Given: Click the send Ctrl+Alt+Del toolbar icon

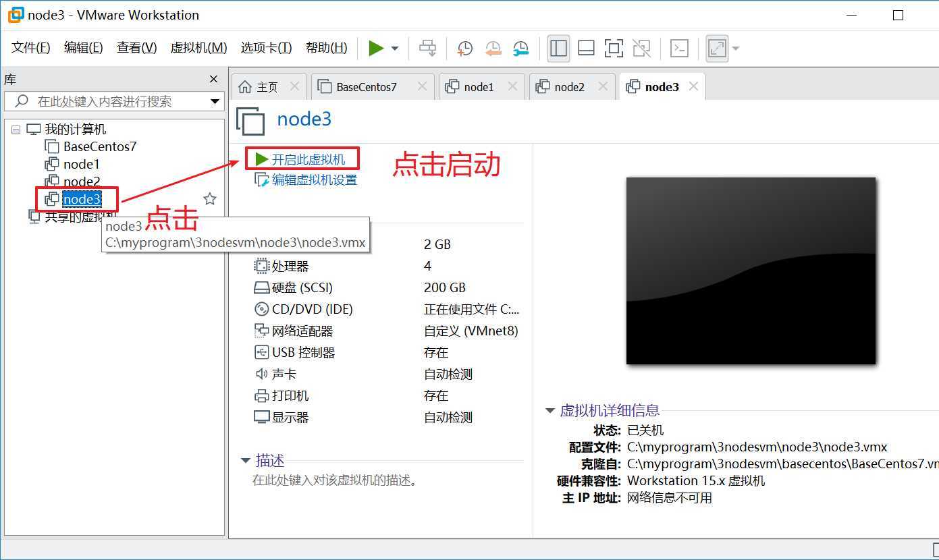Looking at the screenshot, I should coord(428,48).
